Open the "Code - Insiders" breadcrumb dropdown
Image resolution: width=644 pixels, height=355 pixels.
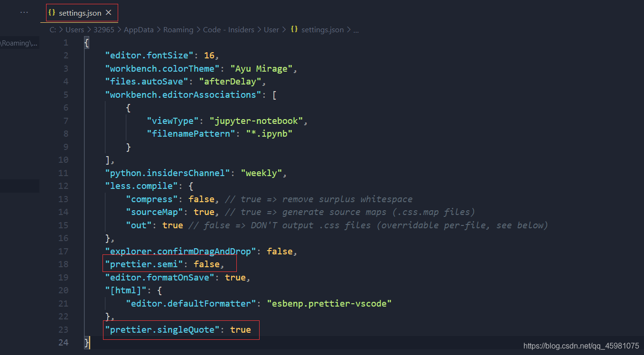click(x=229, y=29)
